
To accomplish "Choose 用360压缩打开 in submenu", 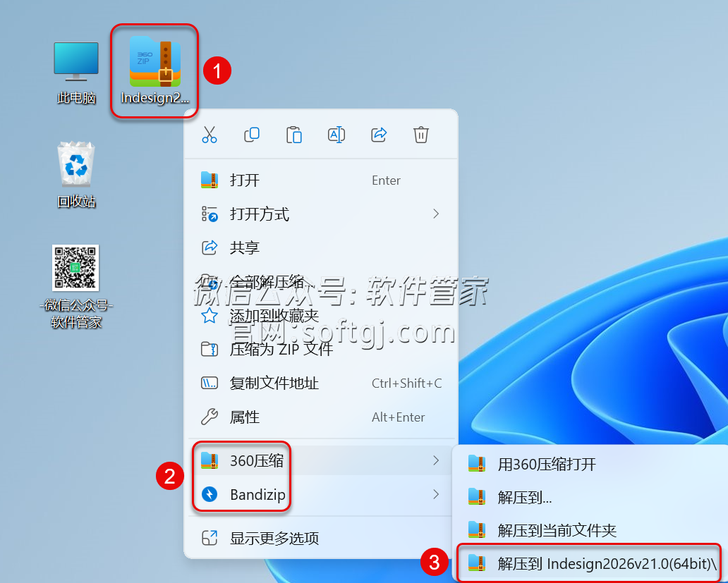I will click(x=590, y=464).
